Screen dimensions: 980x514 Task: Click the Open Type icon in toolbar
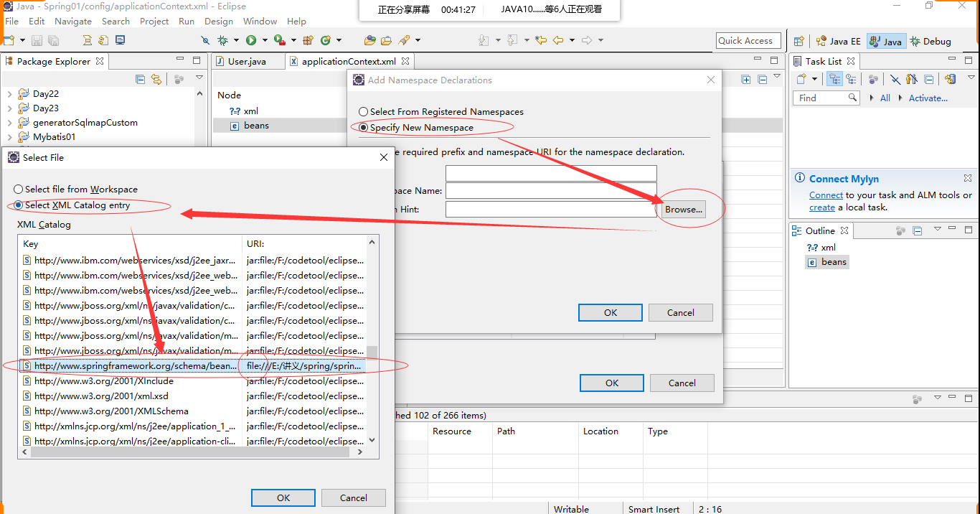click(370, 41)
